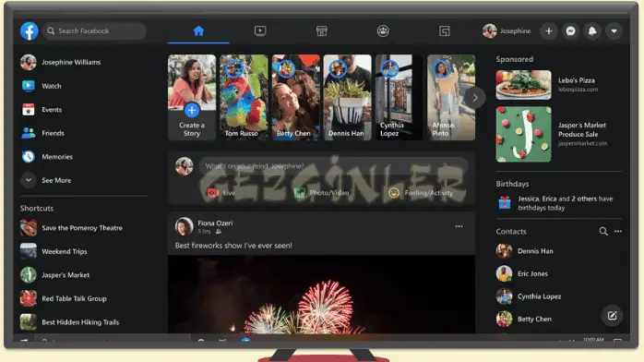
Task: View Betty Chen's story
Action: click(x=296, y=97)
